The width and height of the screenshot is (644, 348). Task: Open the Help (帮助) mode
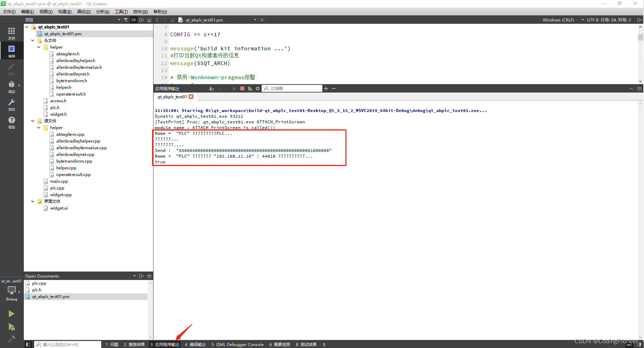pos(11,122)
